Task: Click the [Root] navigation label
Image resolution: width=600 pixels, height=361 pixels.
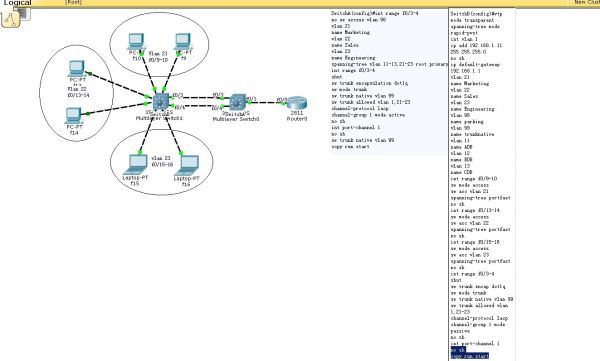Action: click(73, 2)
